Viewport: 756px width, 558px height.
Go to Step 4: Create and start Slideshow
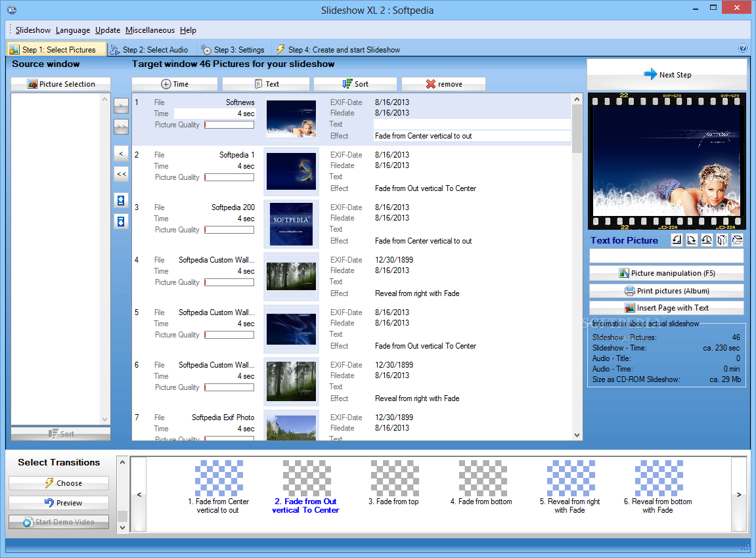[338, 49]
